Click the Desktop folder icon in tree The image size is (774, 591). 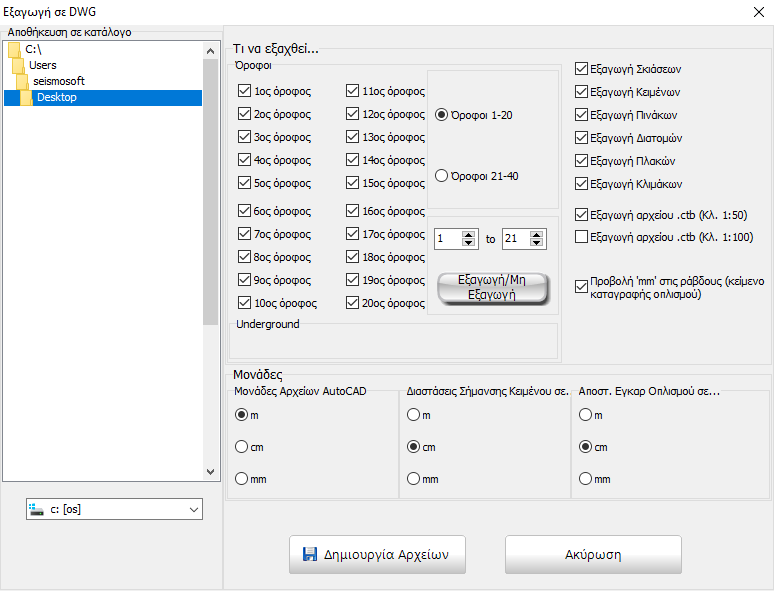[x=27, y=97]
